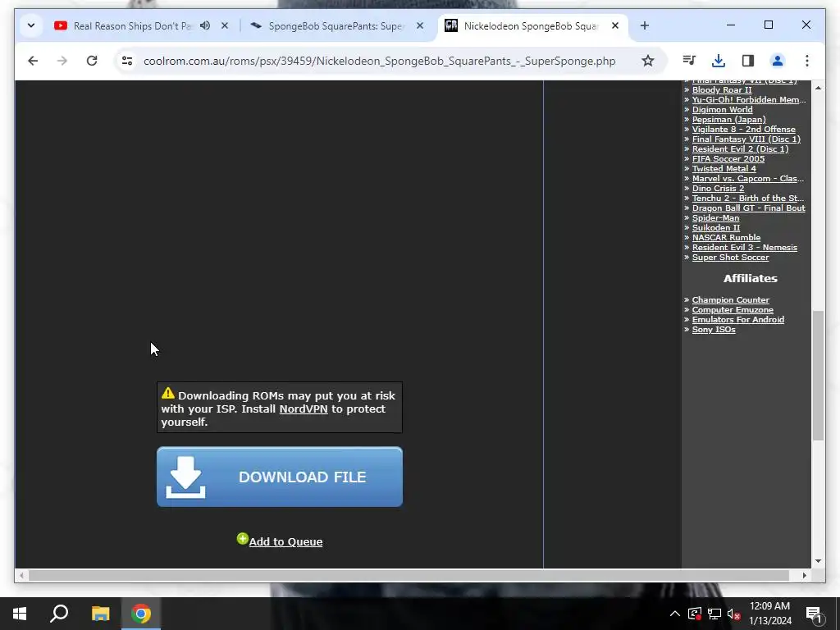The image size is (840, 630).
Task: Toggle the Chrome side panel
Action: pyautogui.click(x=748, y=61)
